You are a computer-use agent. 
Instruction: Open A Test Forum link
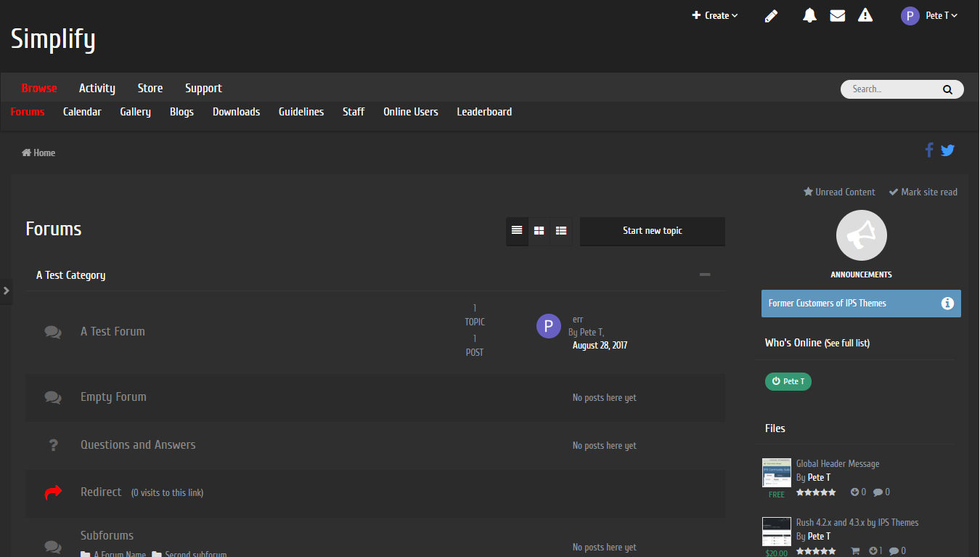pyautogui.click(x=113, y=331)
